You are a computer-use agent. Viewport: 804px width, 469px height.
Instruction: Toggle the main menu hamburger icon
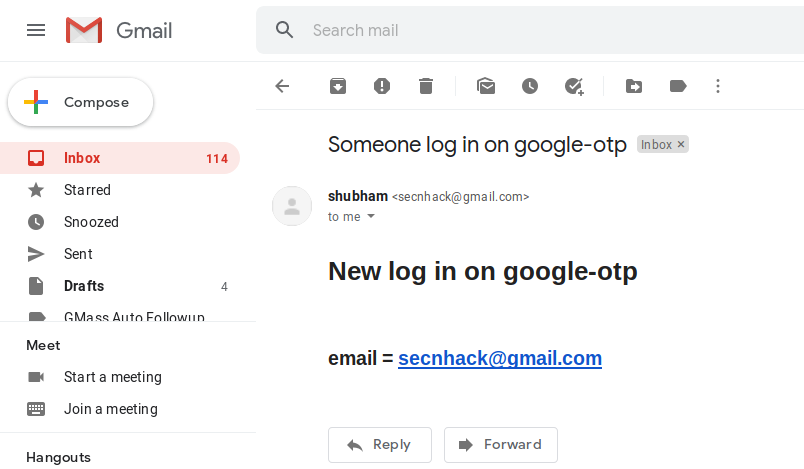tap(36, 30)
